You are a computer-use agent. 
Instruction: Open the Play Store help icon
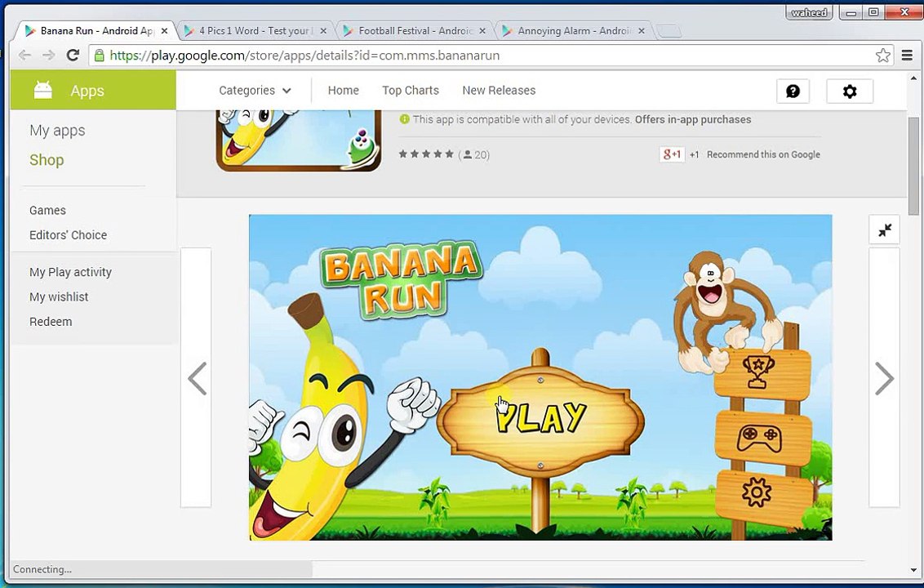click(x=793, y=91)
